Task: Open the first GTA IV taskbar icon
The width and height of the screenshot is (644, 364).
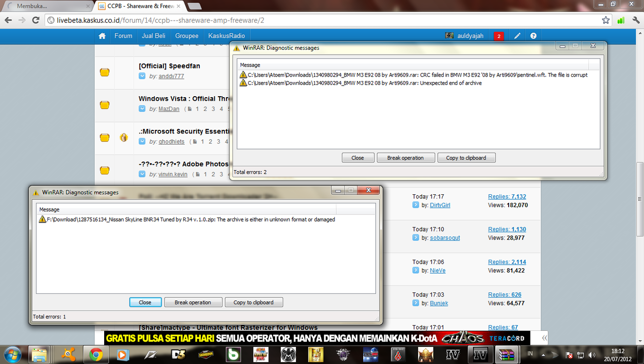Action: coord(453,354)
